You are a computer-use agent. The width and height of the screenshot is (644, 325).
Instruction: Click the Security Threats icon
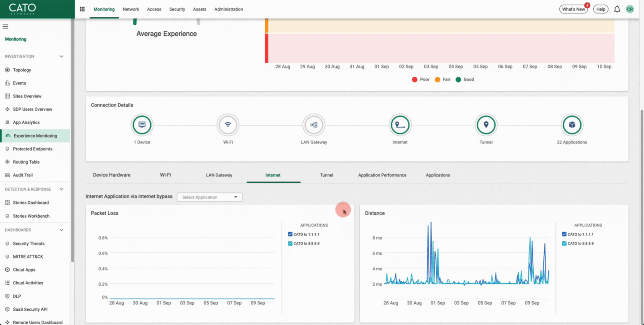point(7,244)
